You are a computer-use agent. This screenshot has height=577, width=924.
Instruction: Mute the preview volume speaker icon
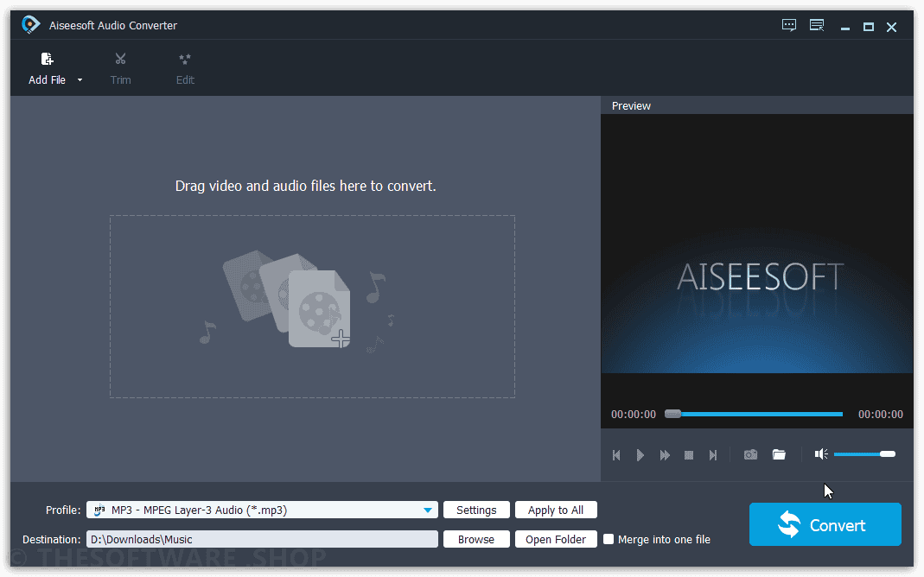click(x=821, y=454)
